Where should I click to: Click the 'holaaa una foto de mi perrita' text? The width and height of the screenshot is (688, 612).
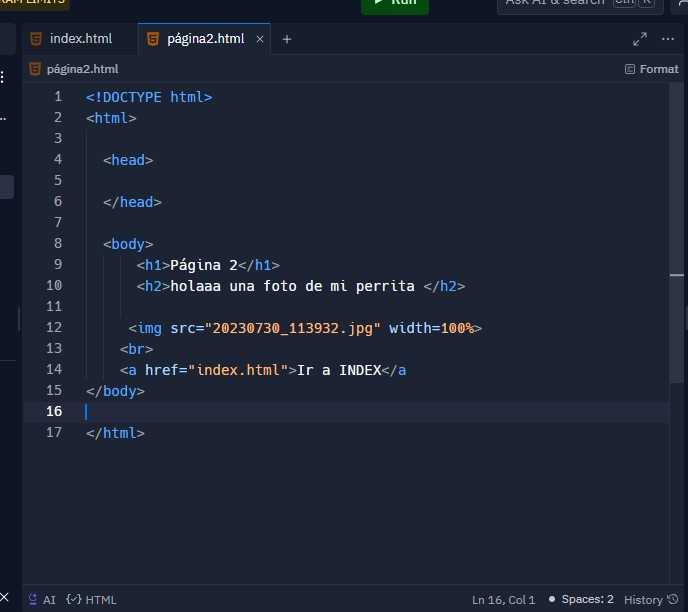pyautogui.click(x=292, y=286)
